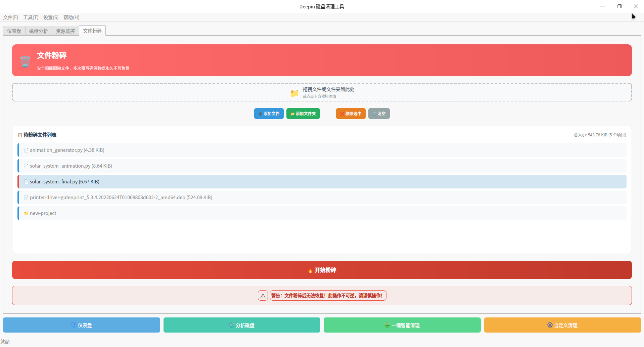Click the red warning message text
The width and height of the screenshot is (644, 347).
click(x=328, y=296)
